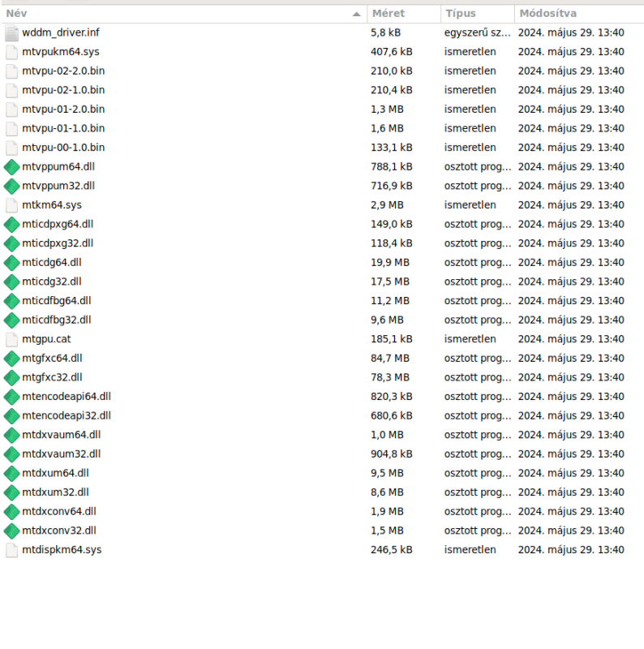The height and width of the screenshot is (649, 644).
Task: Click the green icon of mticdfbg32.dll
Action: 11,320
